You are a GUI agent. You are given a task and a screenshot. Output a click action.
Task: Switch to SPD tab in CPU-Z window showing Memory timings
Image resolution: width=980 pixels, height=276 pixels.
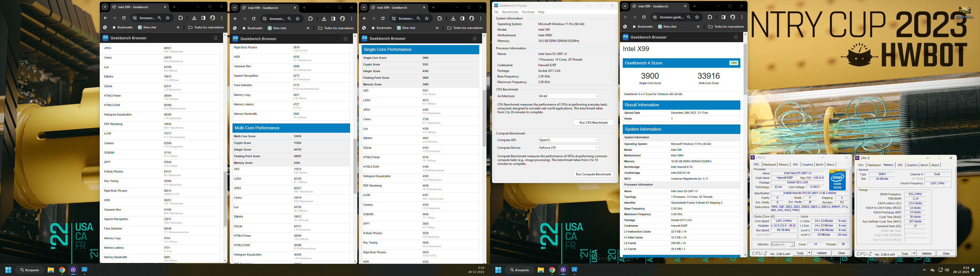click(900, 165)
